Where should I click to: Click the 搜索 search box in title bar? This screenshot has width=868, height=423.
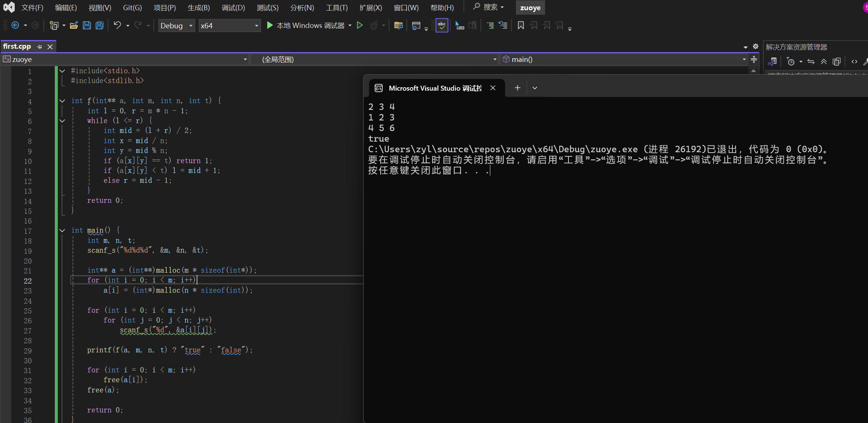click(488, 7)
